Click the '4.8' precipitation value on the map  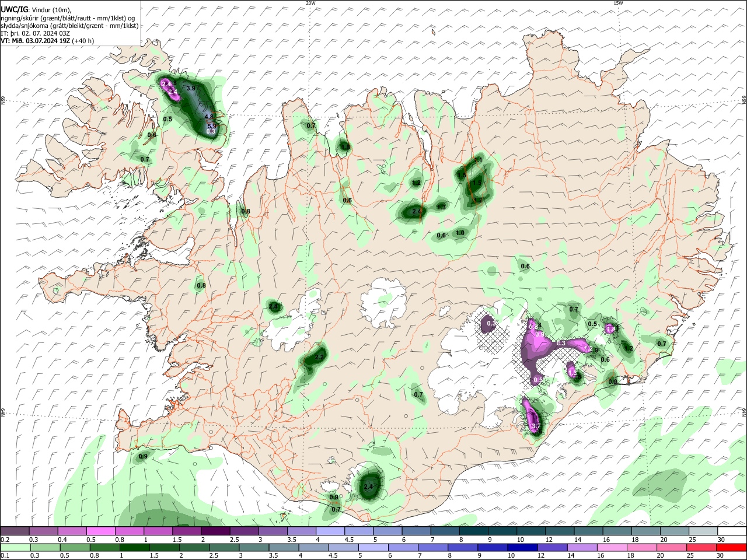(x=209, y=117)
